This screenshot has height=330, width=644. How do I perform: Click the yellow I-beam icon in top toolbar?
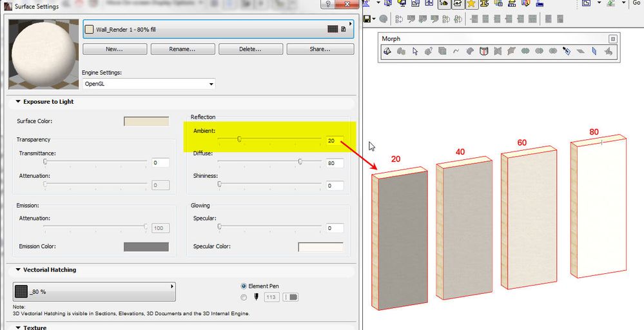coord(485,3)
